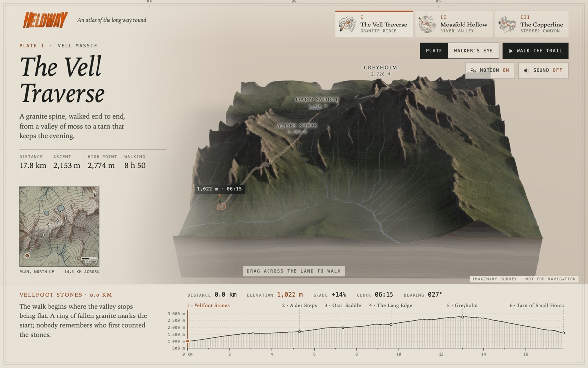588x368 pixels.
Task: Click the Mossfold Hollow river icon
Action: [x=427, y=25]
